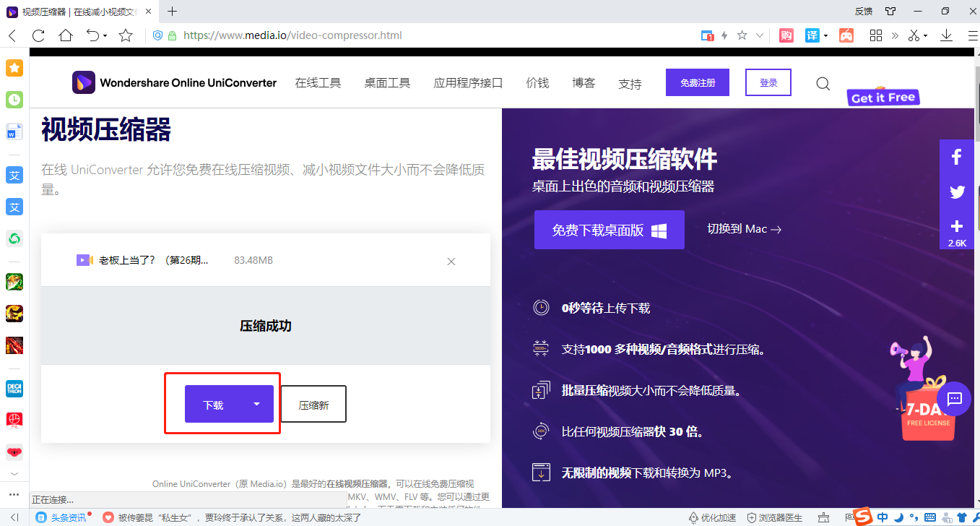Click the 反馈 feedback link in title bar
The width and height of the screenshot is (980, 526).
(x=864, y=12)
